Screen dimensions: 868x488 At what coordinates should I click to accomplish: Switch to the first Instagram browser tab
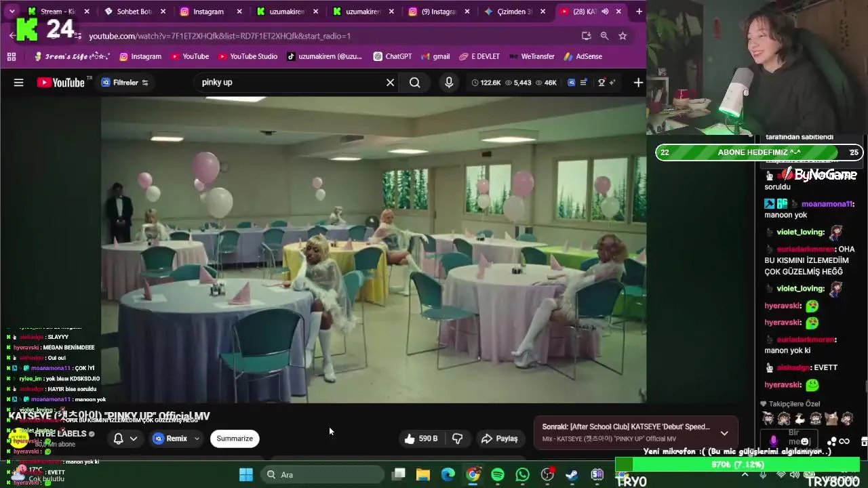(210, 12)
